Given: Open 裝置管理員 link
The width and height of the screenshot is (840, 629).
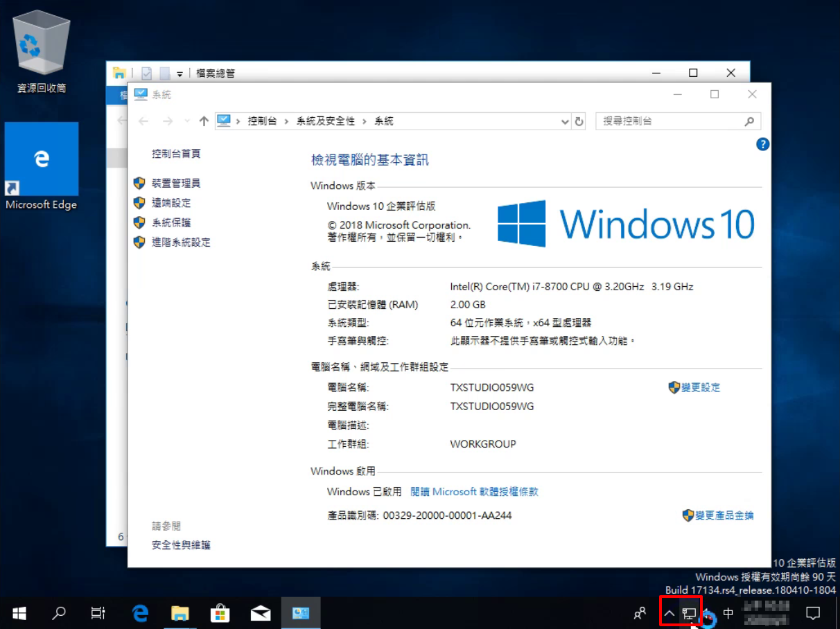Looking at the screenshot, I should point(176,183).
